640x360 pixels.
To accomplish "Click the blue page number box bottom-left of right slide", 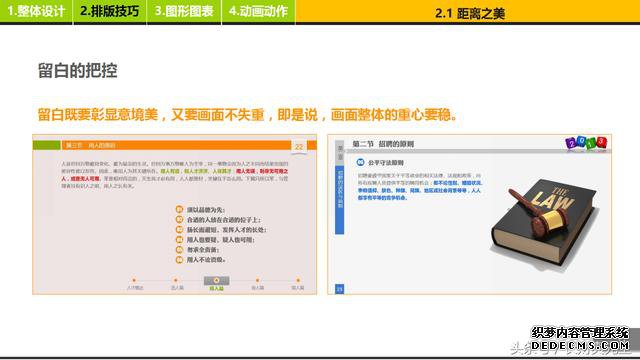I will [339, 289].
